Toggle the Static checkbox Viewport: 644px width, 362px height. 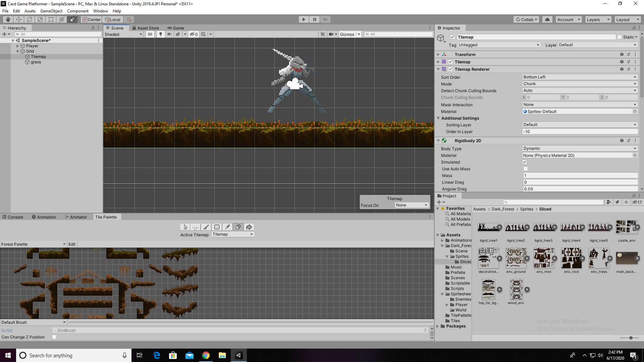(x=620, y=37)
